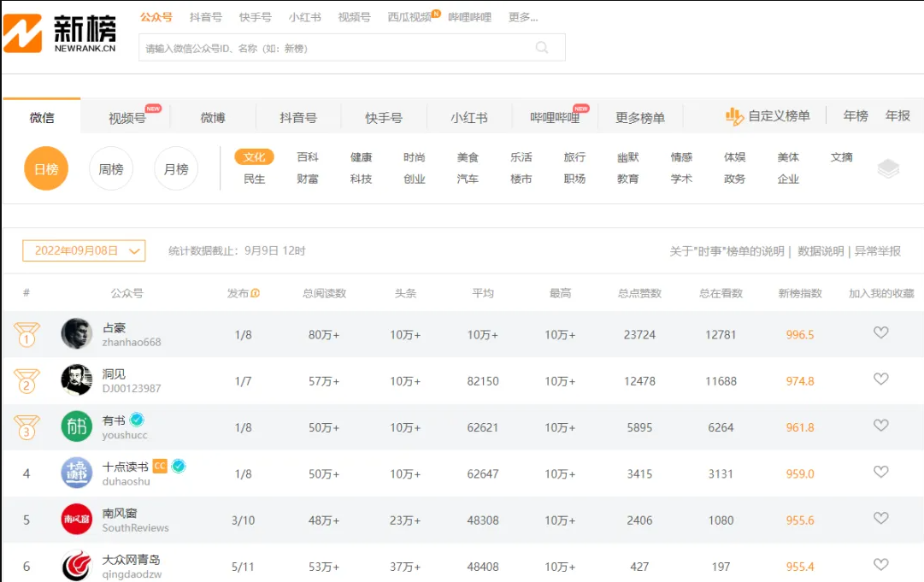Screen dimensions: 924x582
Task: Click the third place medal icon
Action: click(26, 427)
